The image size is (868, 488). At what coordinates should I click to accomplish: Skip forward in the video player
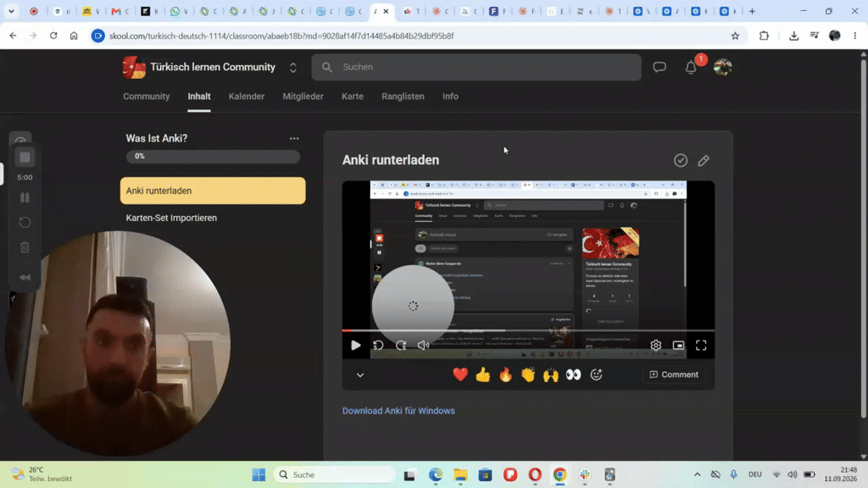[401, 346]
